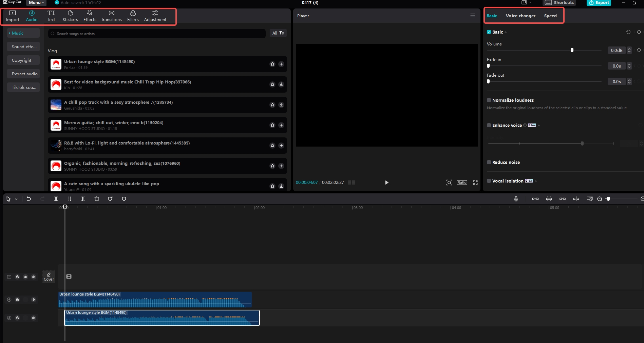Turn on Vocal isolation
Image resolution: width=644 pixels, height=343 pixels.
click(489, 181)
